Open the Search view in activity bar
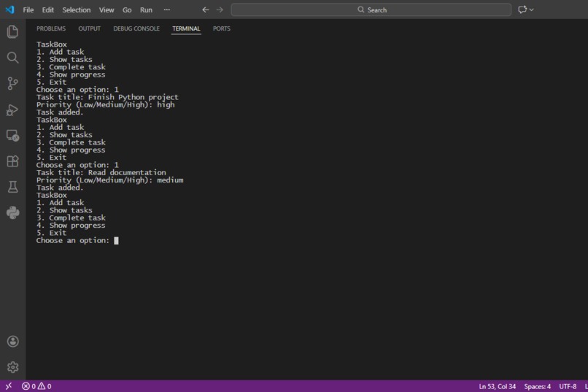 (12, 58)
